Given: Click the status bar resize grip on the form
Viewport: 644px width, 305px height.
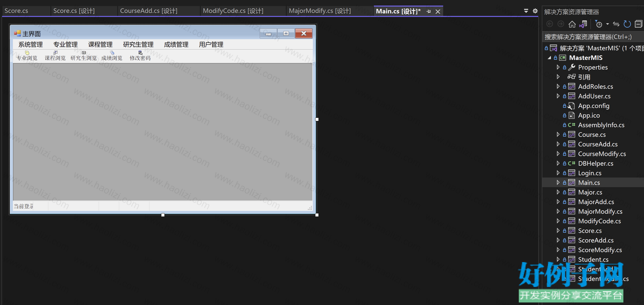Looking at the screenshot, I should pos(310,208).
